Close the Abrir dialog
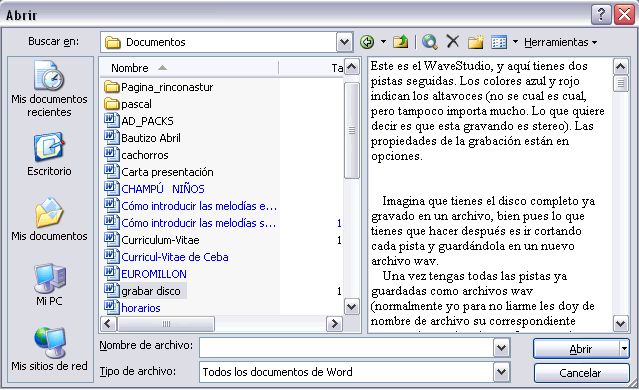Image resolution: width=639 pixels, height=390 pixels. (624, 15)
